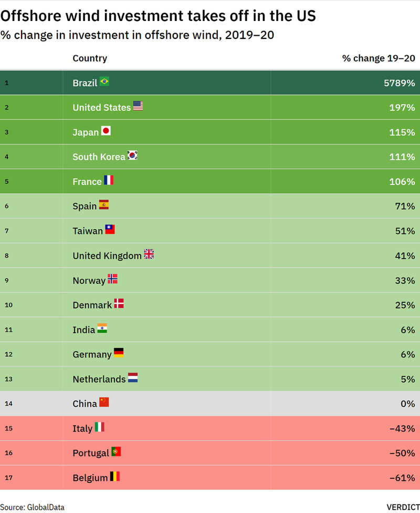
Task: Click the United States flag icon
Action: click(138, 106)
